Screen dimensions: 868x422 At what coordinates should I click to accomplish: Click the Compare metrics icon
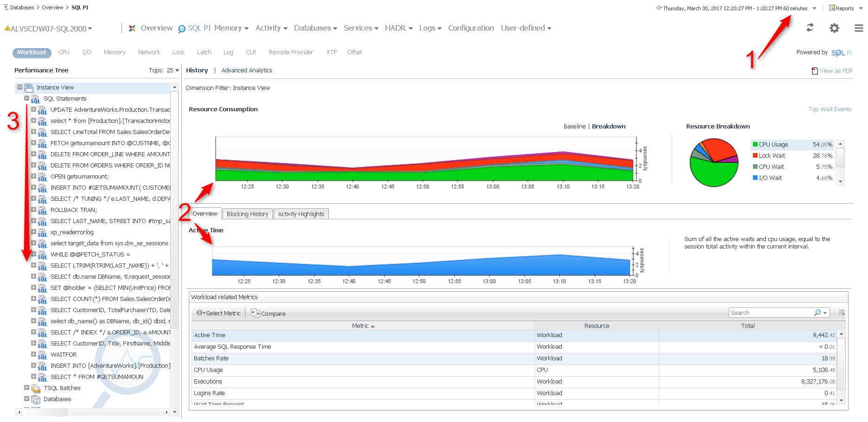[255, 313]
